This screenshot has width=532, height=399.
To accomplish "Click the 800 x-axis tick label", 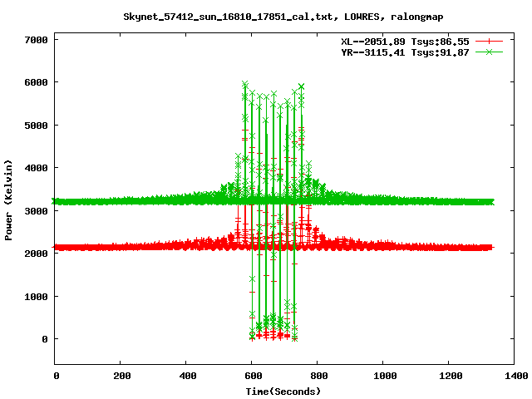I will point(319,376).
